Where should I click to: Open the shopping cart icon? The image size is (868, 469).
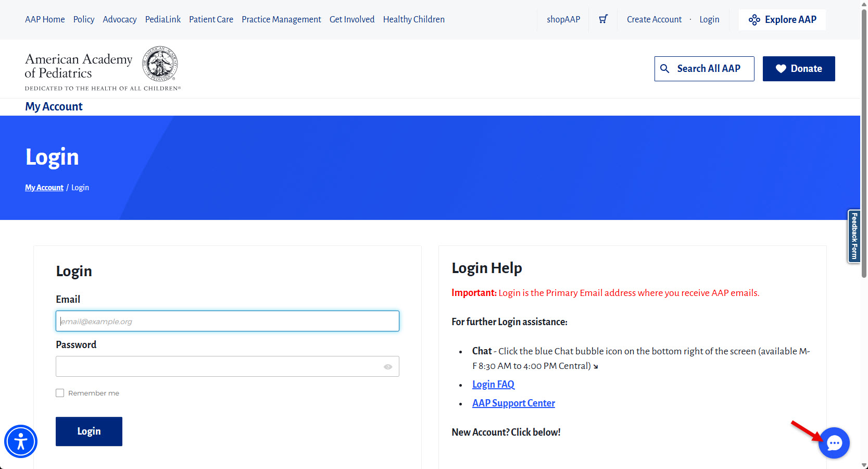point(603,19)
